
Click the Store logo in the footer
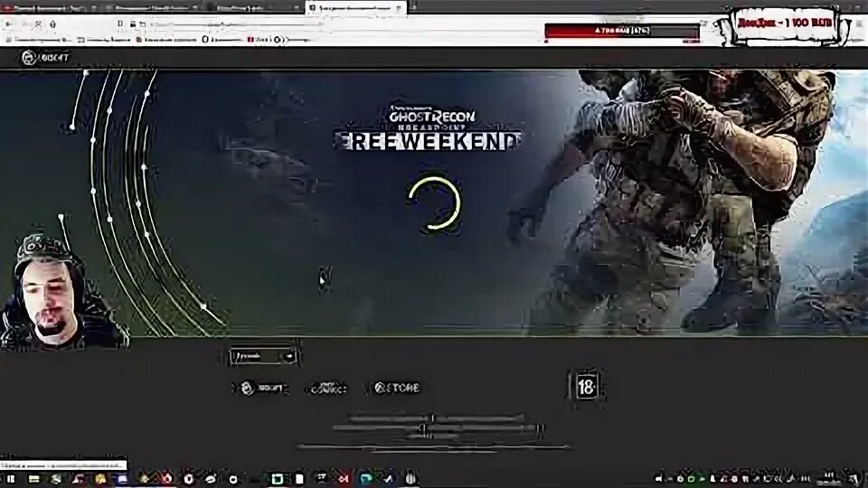(x=398, y=388)
